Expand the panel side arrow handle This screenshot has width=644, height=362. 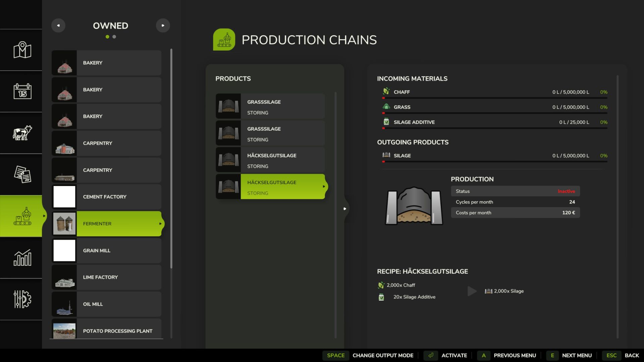(345, 208)
